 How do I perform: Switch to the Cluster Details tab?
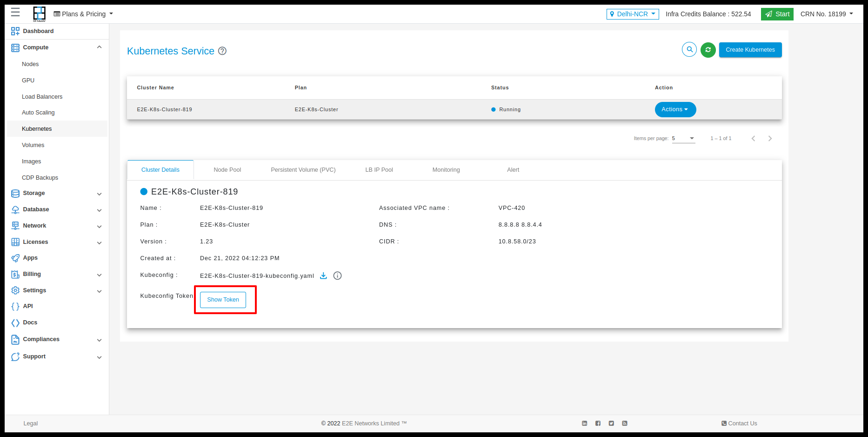(160, 170)
